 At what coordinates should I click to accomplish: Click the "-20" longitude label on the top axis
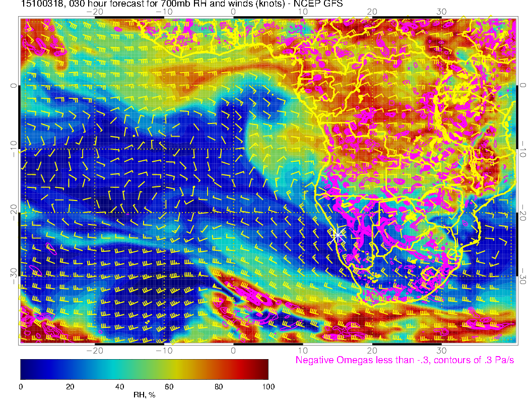point(95,12)
